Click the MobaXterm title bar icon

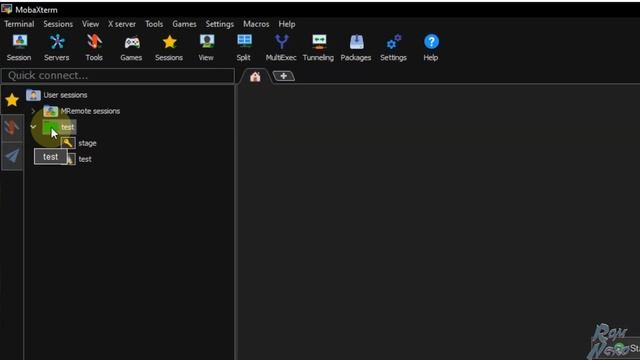(x=7, y=9)
